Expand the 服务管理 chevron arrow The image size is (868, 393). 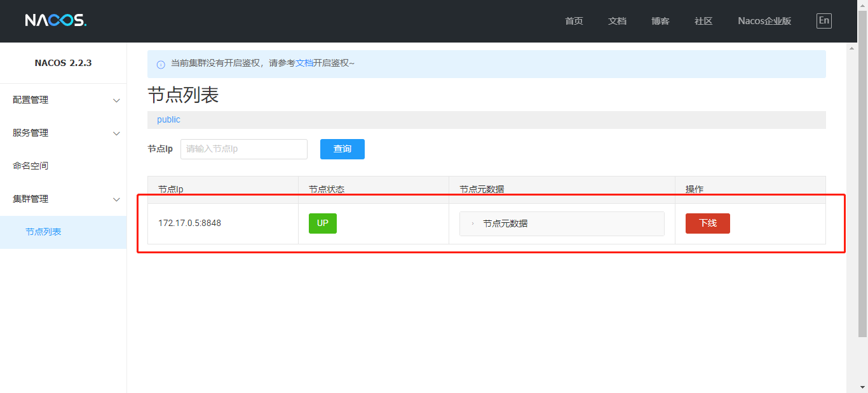[x=116, y=133]
